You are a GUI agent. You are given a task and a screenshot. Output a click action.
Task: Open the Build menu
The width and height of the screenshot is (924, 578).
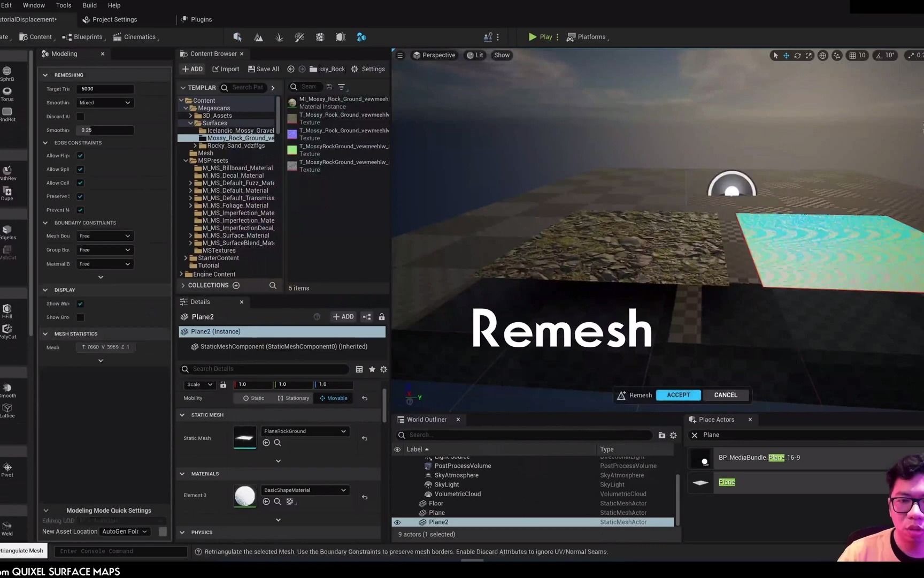click(89, 5)
